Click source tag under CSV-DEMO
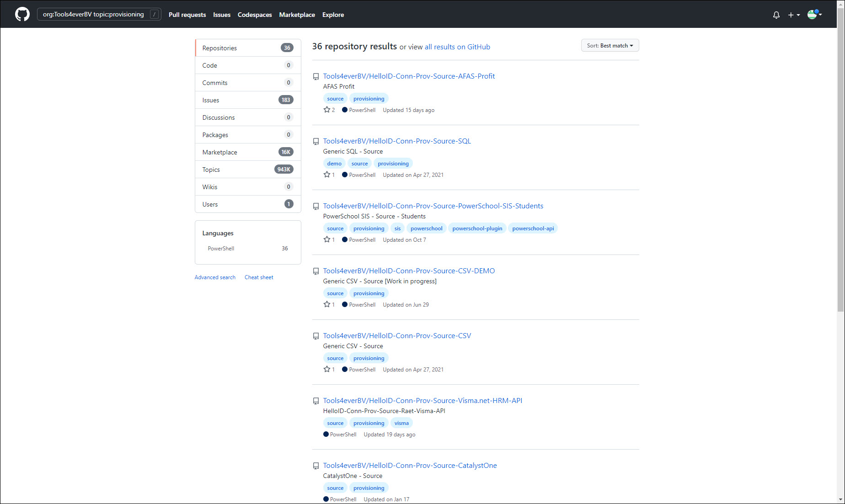 tap(335, 293)
